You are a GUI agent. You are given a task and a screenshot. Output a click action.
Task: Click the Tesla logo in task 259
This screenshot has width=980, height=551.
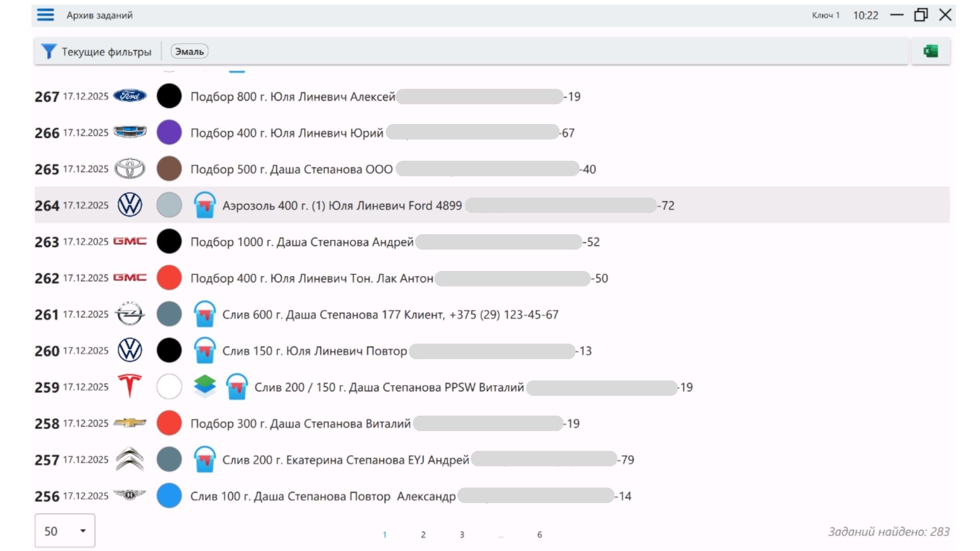[x=130, y=386]
